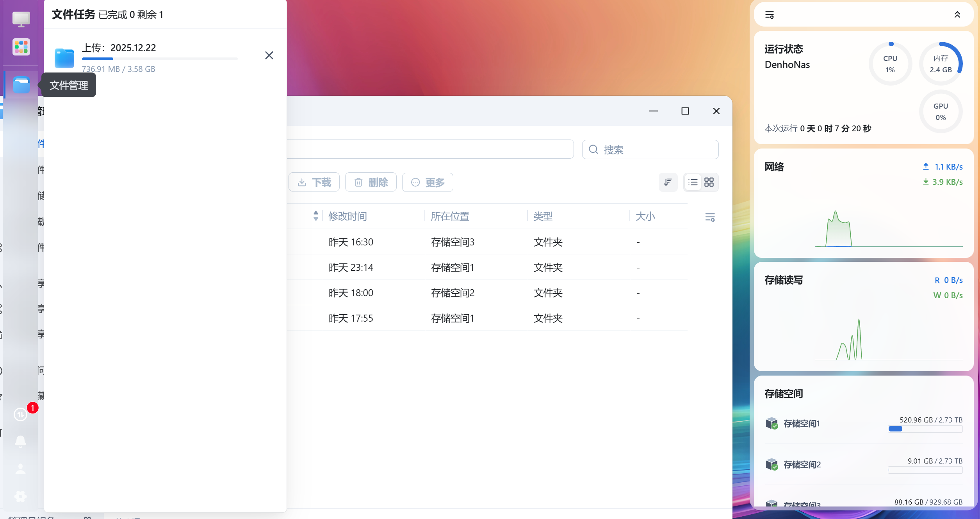980x519 pixels.
Task: Click the user account icon in the dock
Action: pos(20,468)
